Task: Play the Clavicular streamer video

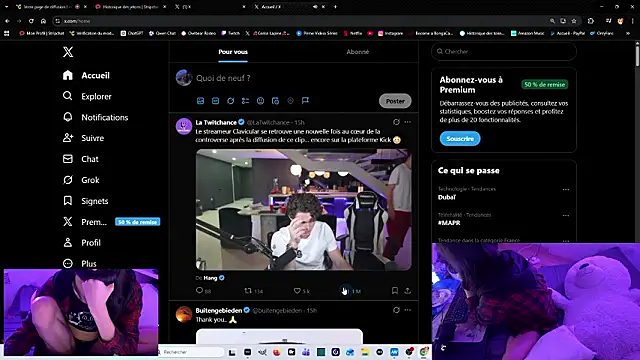Action: tap(304, 210)
